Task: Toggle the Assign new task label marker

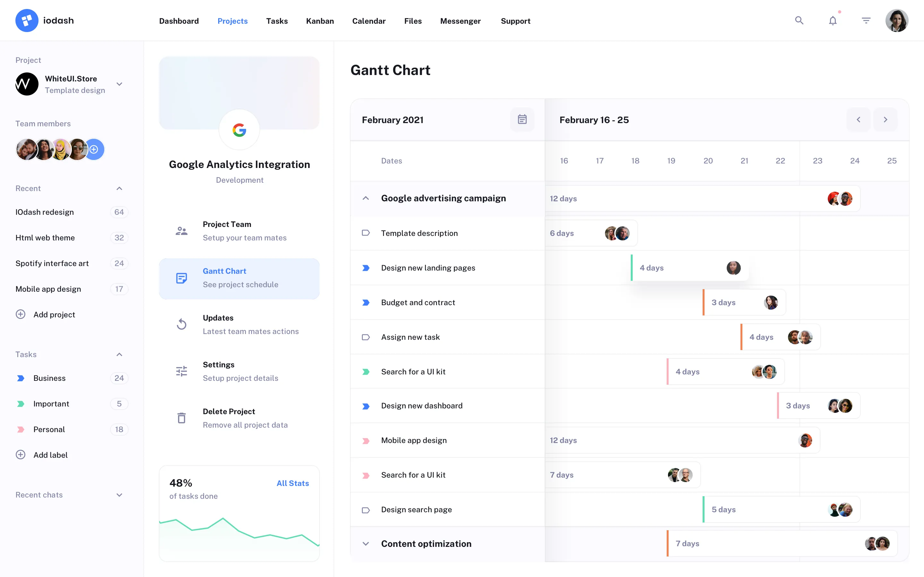Action: [365, 337]
